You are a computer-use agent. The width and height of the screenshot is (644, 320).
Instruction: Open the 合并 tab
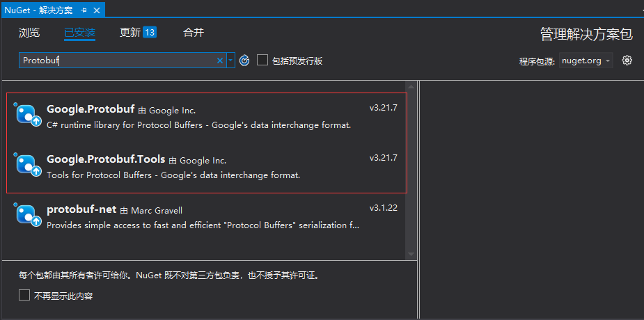tap(193, 33)
